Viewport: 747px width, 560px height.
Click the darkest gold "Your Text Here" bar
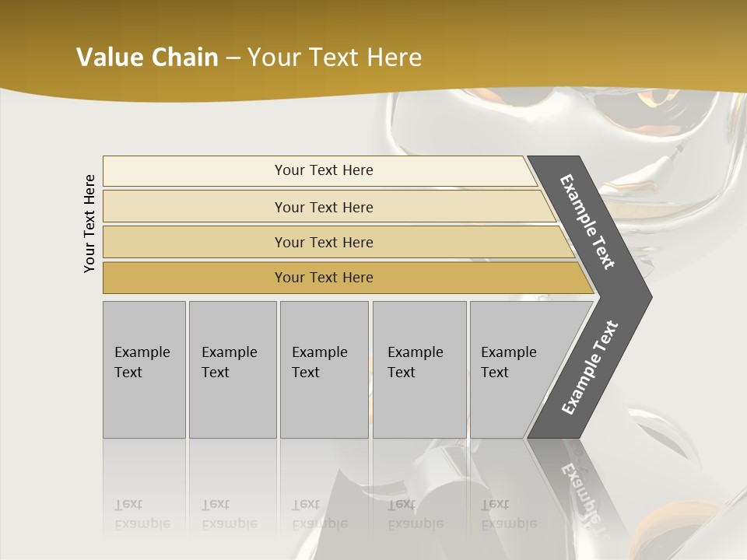324,278
